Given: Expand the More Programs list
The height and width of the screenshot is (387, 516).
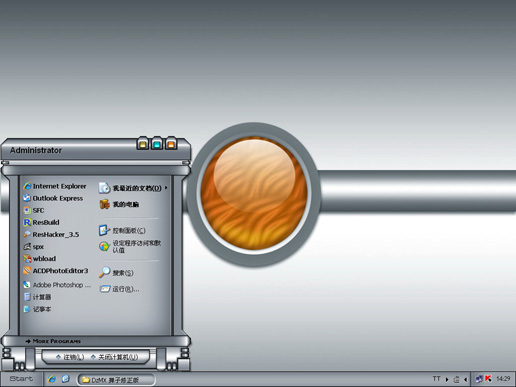Looking at the screenshot, I should click(53, 341).
